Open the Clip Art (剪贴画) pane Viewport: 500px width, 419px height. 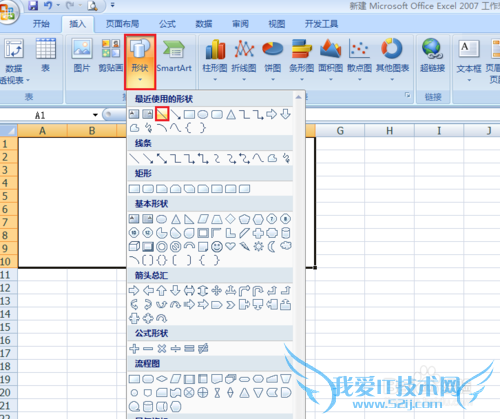pyautogui.click(x=111, y=55)
